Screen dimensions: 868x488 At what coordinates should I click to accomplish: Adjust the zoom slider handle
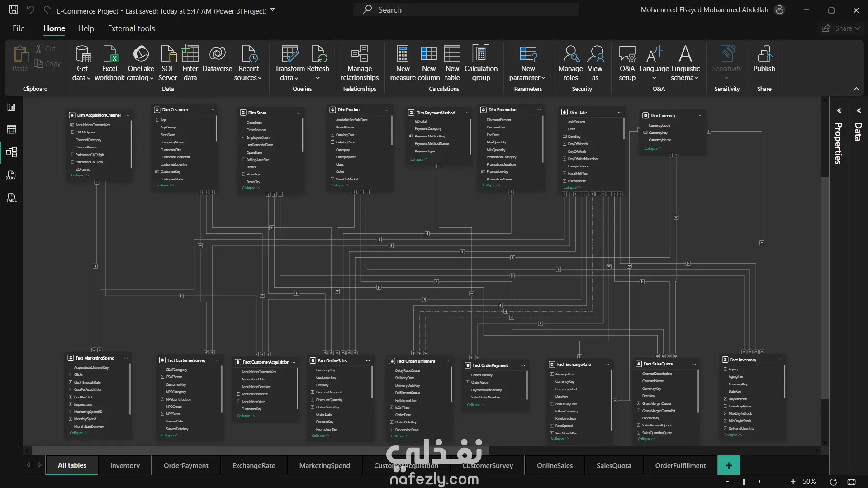(744, 482)
